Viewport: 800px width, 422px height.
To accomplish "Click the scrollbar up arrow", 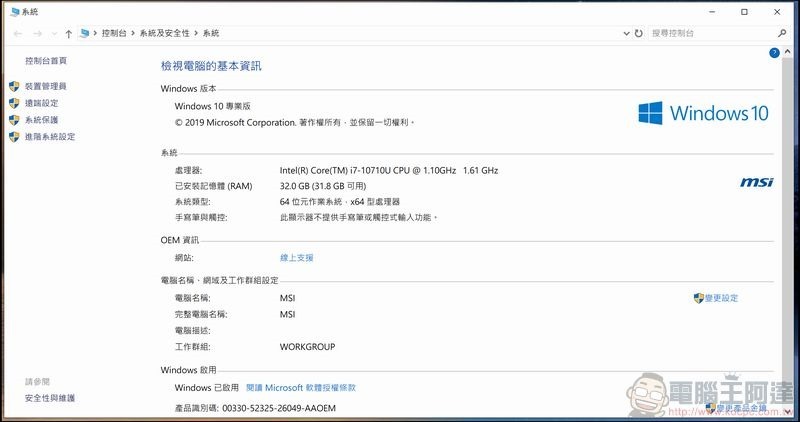I will [787, 52].
